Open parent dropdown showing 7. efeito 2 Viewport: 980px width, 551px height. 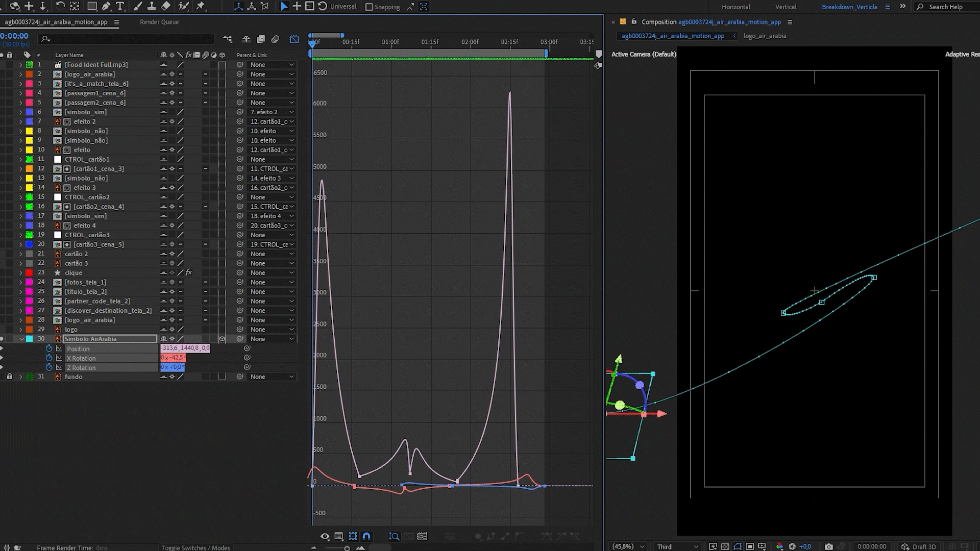tap(272, 112)
